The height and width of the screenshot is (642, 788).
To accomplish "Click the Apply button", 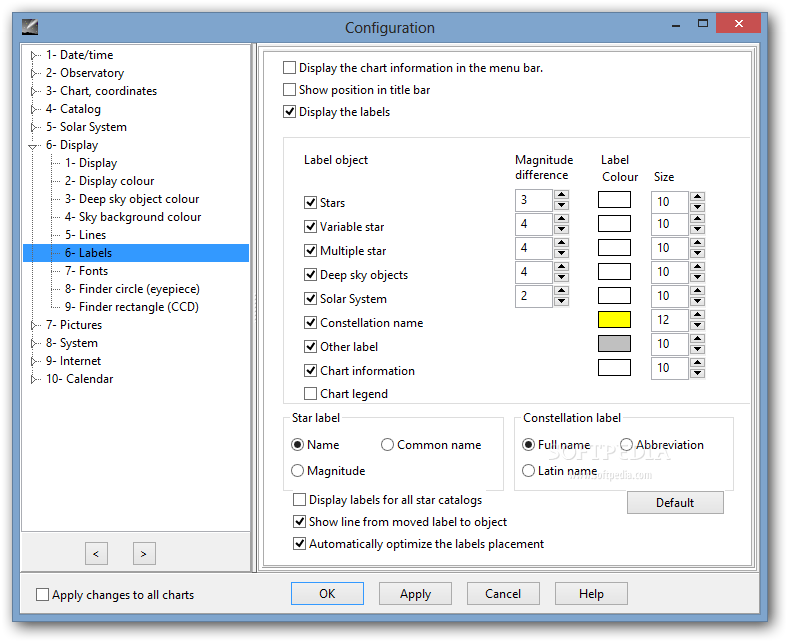I will point(415,594).
